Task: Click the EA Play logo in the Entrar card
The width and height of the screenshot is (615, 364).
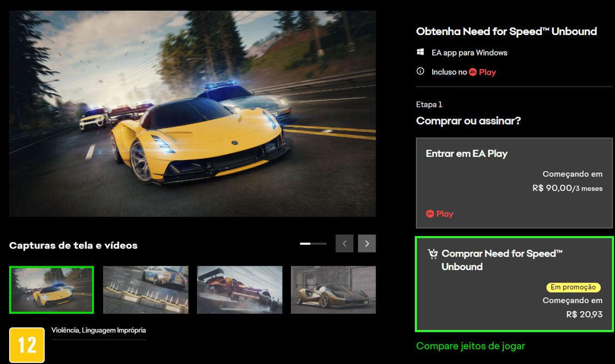Action: click(440, 214)
